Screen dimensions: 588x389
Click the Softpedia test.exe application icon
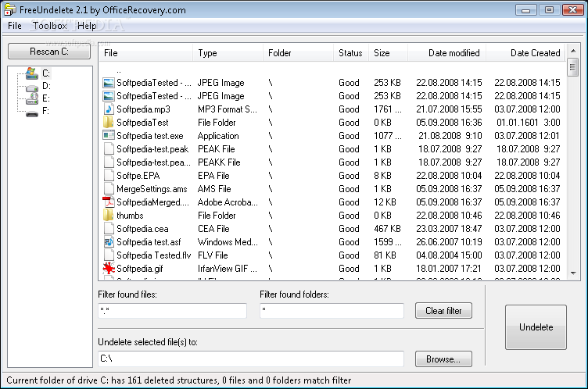tap(109, 135)
